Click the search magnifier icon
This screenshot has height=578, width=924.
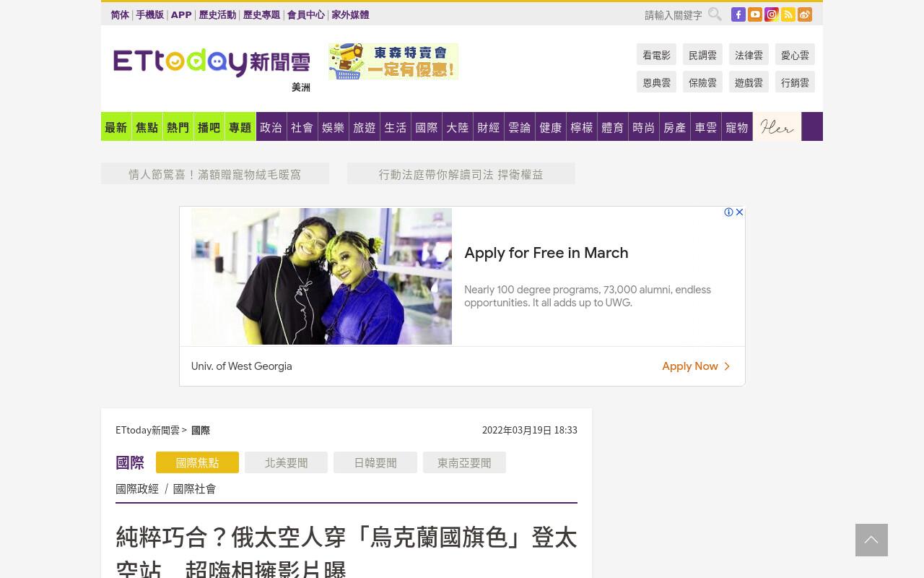coord(715,14)
